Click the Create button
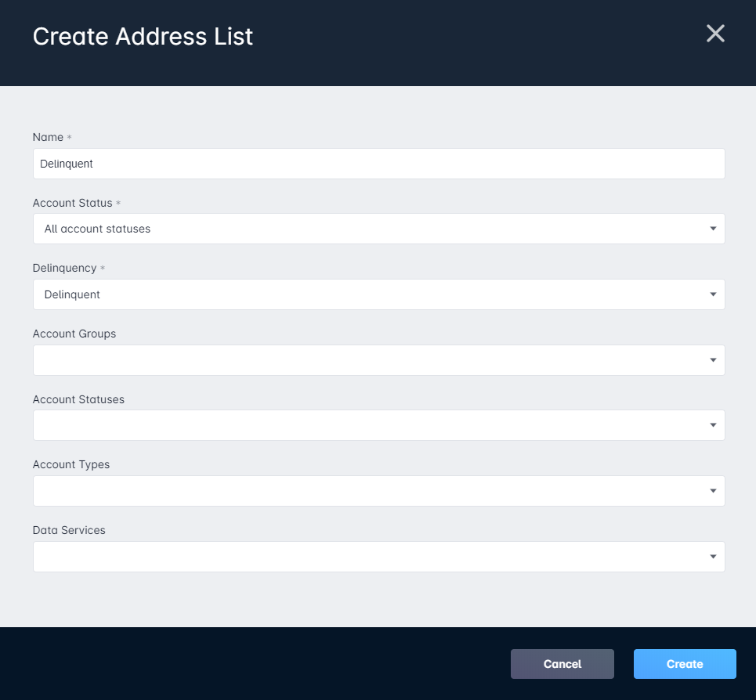The image size is (756, 700). pos(685,664)
